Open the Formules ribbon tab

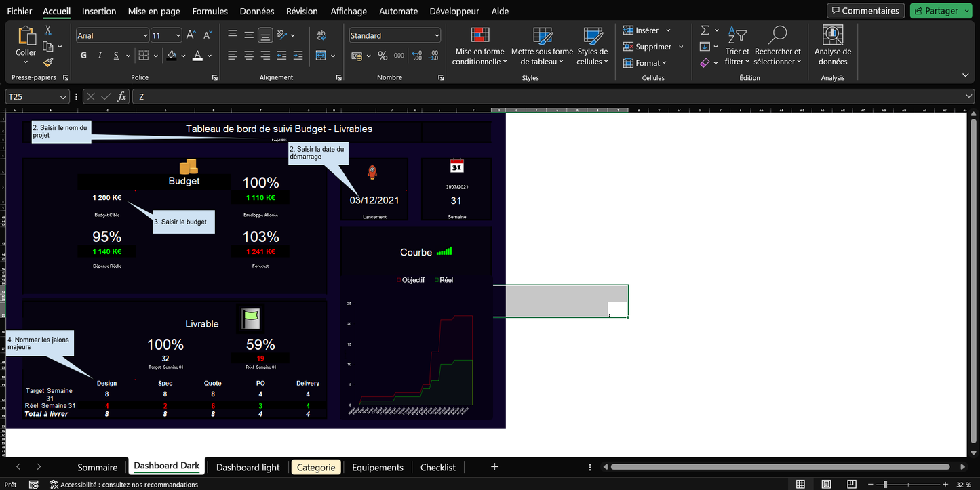[x=210, y=11]
